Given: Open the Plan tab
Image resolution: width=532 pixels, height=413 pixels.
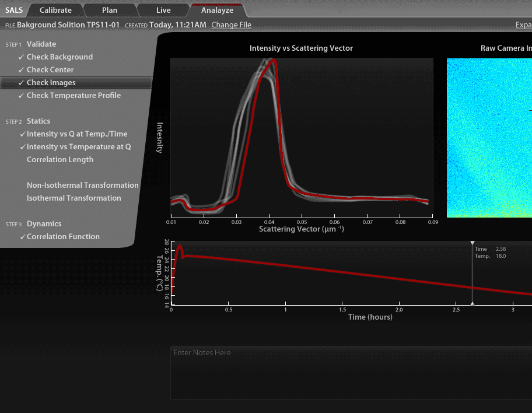Looking at the screenshot, I should (x=110, y=10).
